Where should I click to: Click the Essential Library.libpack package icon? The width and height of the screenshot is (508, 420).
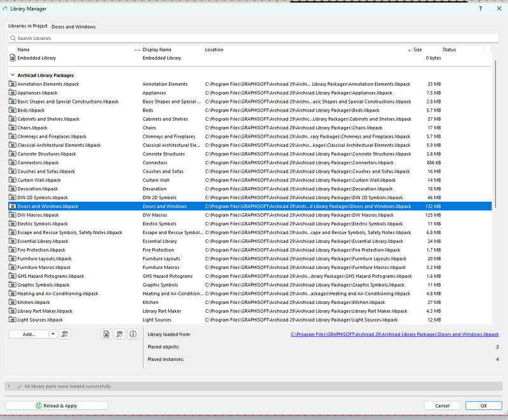coord(13,241)
